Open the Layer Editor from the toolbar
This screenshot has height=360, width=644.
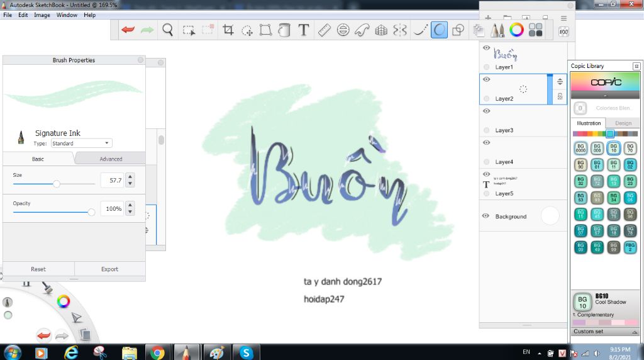(x=479, y=30)
